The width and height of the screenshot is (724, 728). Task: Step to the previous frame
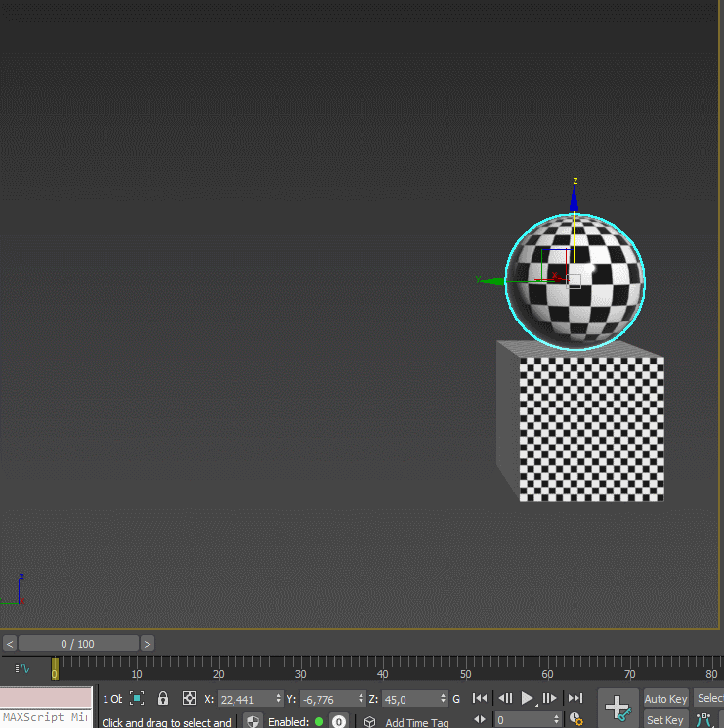click(x=504, y=698)
